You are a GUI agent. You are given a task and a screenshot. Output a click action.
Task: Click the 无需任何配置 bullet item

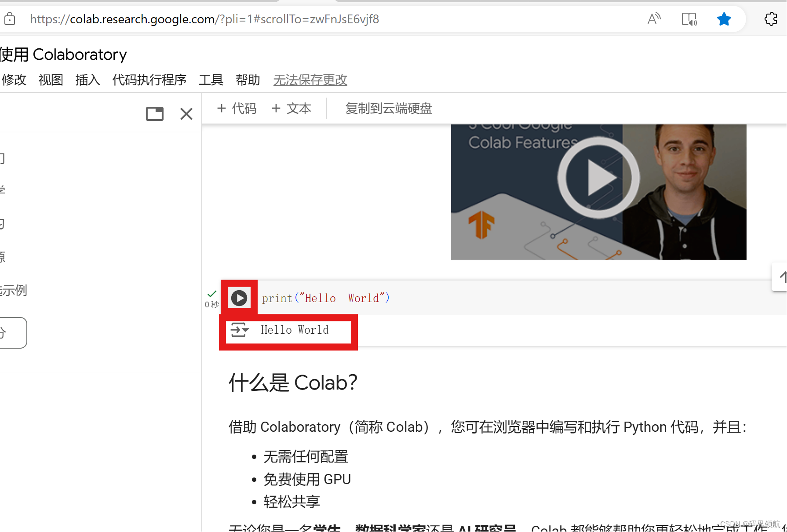[306, 456]
